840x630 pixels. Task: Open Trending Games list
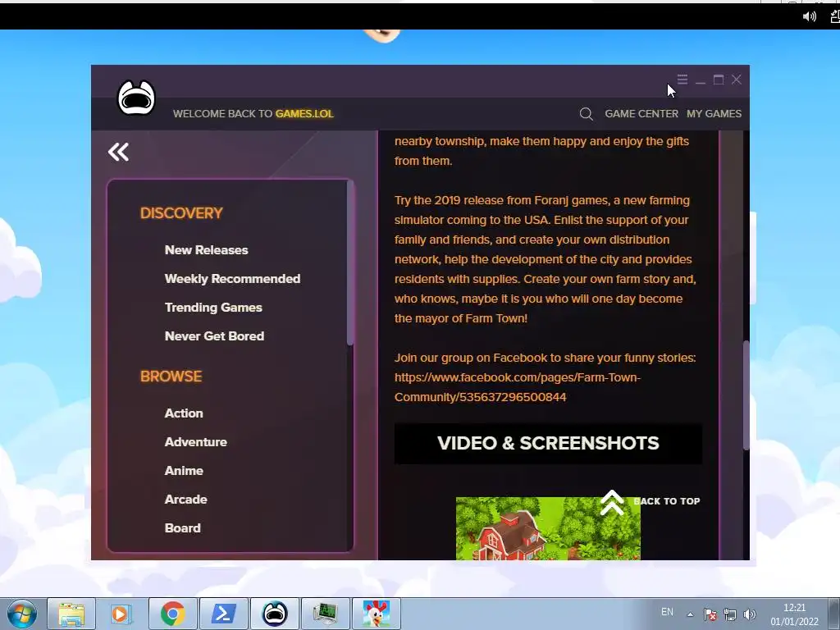213,308
